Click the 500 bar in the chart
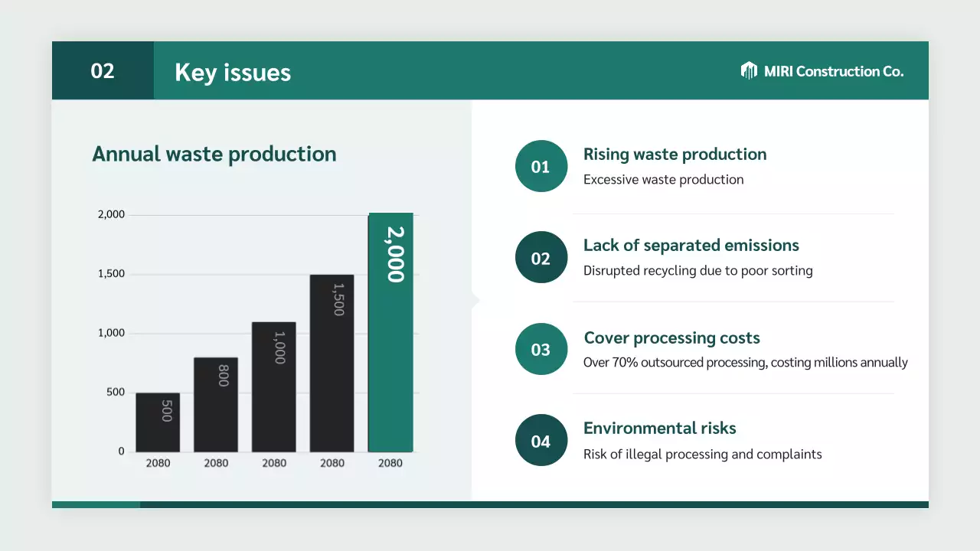Screen dimensions: 980x551 coord(158,421)
